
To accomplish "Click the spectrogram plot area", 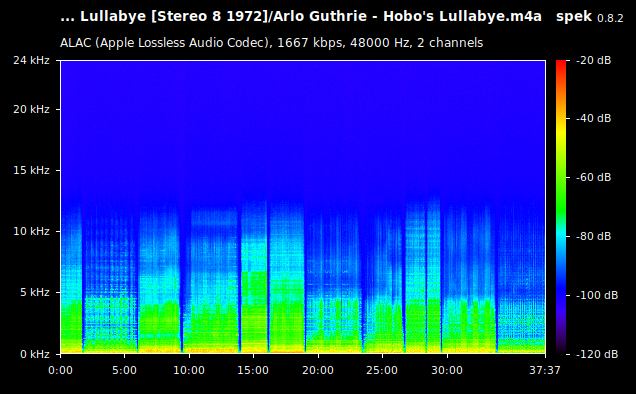I will (x=303, y=207).
